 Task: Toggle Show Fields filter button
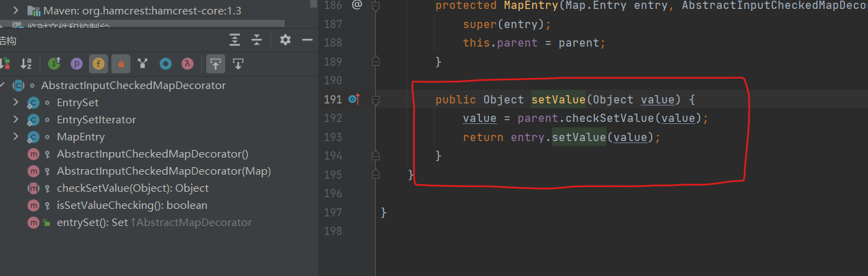pyautogui.click(x=99, y=64)
